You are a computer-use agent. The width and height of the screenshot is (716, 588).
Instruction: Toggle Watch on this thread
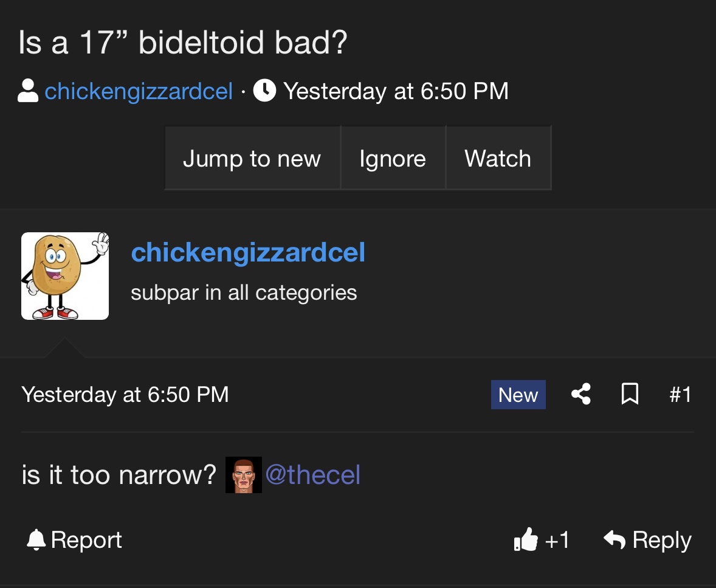tap(498, 158)
